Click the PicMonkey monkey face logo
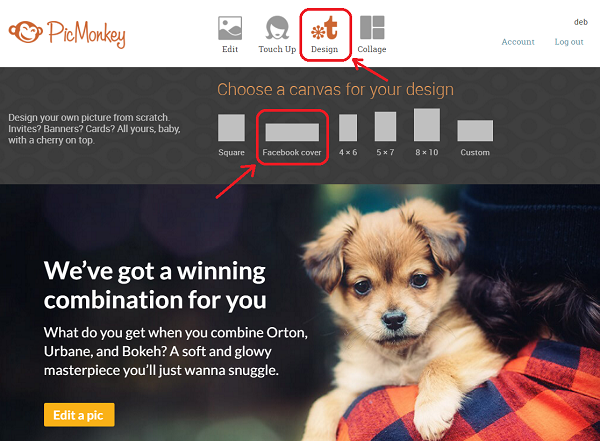600x441 pixels. [26, 32]
